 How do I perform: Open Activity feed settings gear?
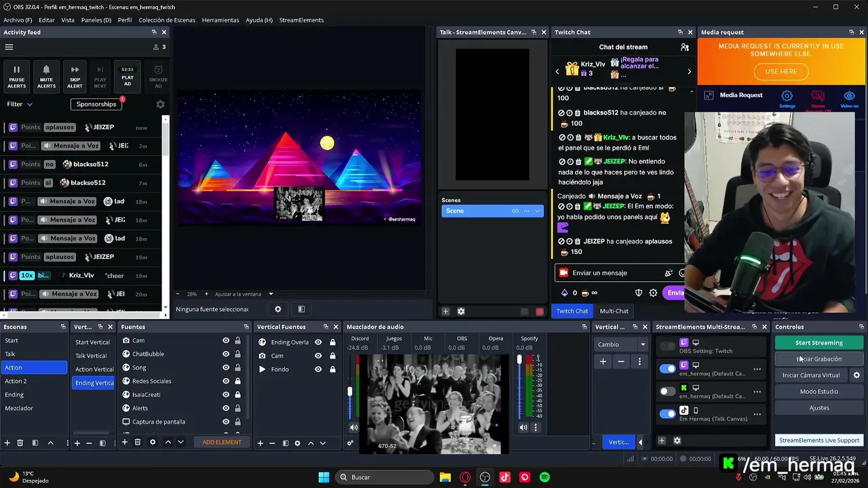point(160,104)
